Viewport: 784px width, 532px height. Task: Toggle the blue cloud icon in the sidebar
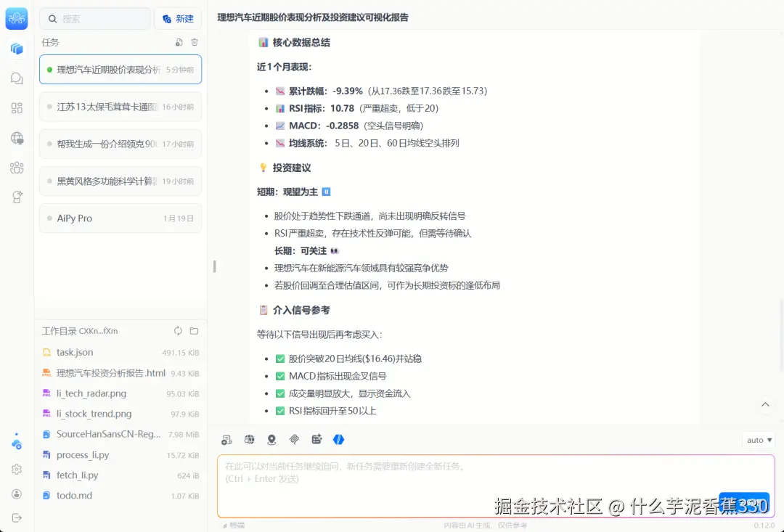pyautogui.click(x=16, y=441)
